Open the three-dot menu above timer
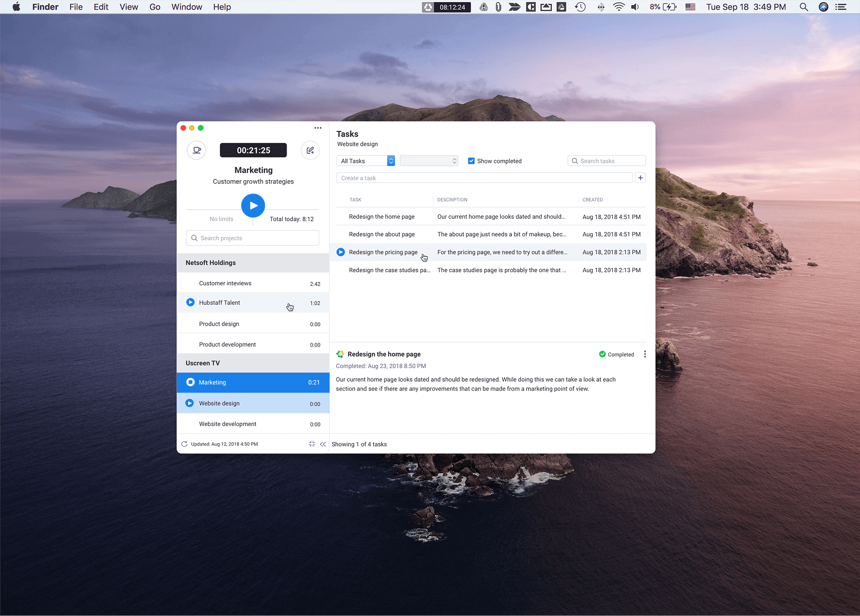Image resolution: width=860 pixels, height=616 pixels. click(x=318, y=128)
